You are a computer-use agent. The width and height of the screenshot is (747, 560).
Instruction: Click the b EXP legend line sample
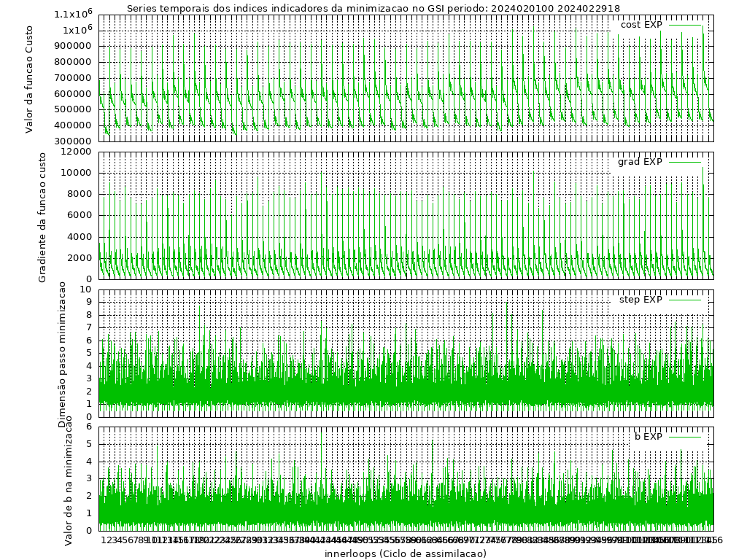point(684,437)
